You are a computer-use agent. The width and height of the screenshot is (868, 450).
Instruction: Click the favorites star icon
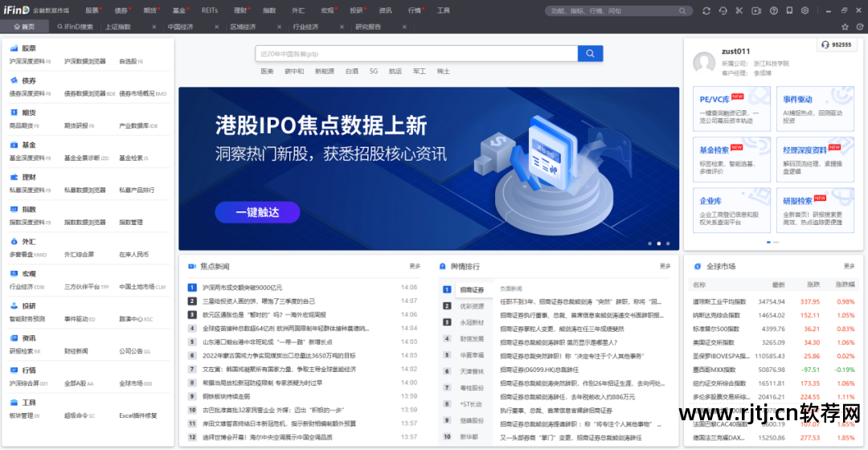[x=845, y=27]
